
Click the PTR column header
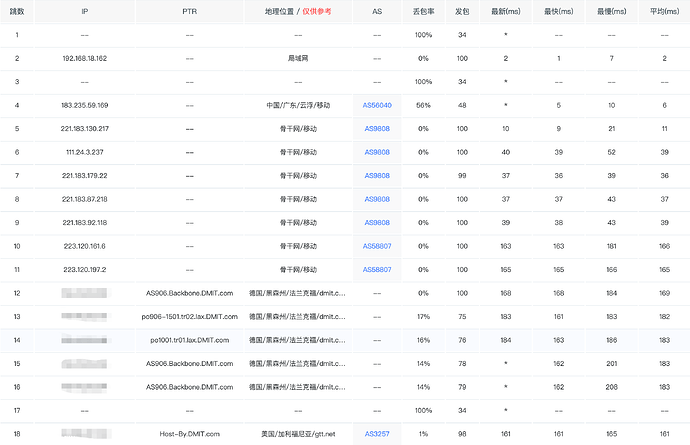(190, 11)
